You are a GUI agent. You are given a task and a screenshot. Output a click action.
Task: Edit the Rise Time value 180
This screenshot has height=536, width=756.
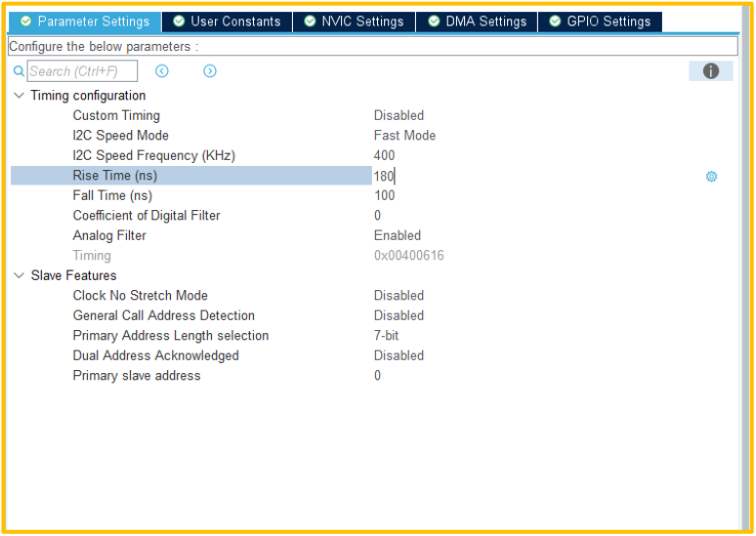[384, 176]
